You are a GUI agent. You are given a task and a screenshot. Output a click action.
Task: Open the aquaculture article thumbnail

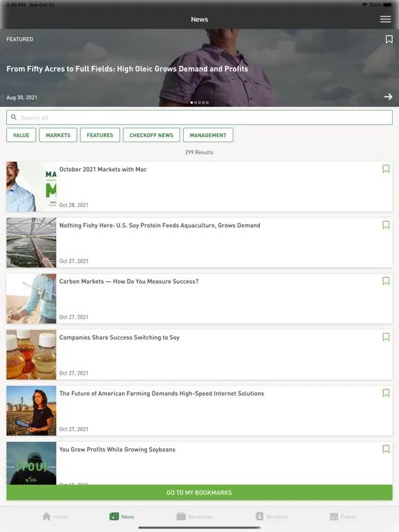pyautogui.click(x=31, y=242)
